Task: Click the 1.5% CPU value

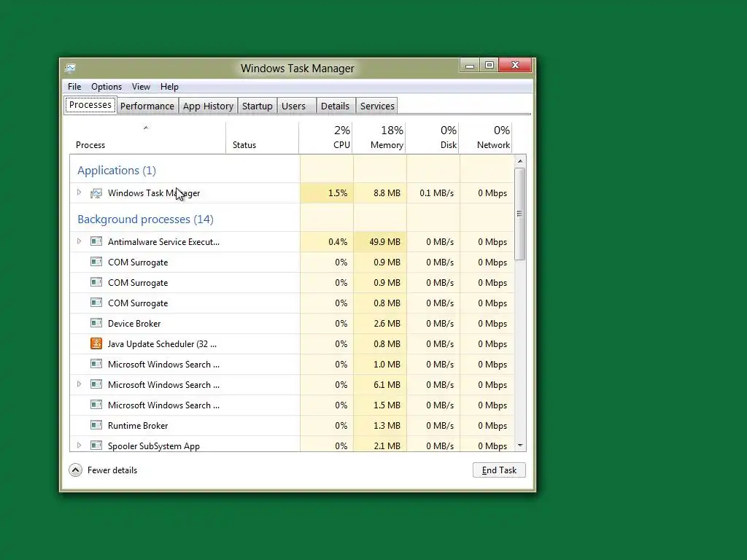Action: pyautogui.click(x=338, y=192)
